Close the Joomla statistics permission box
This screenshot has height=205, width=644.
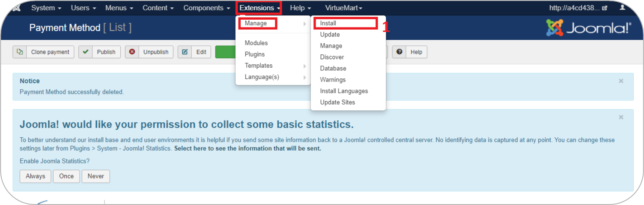click(x=621, y=117)
